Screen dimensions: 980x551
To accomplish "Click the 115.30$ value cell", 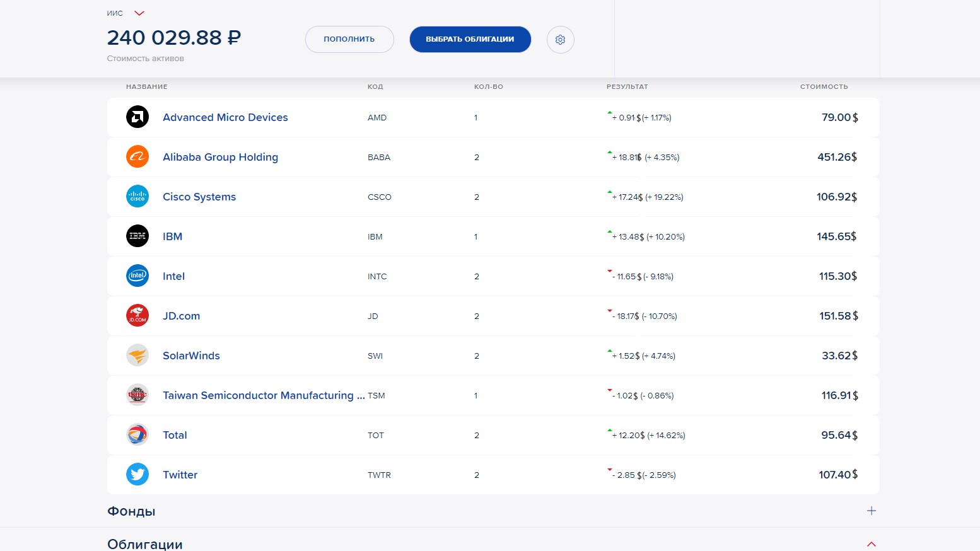I will (838, 276).
